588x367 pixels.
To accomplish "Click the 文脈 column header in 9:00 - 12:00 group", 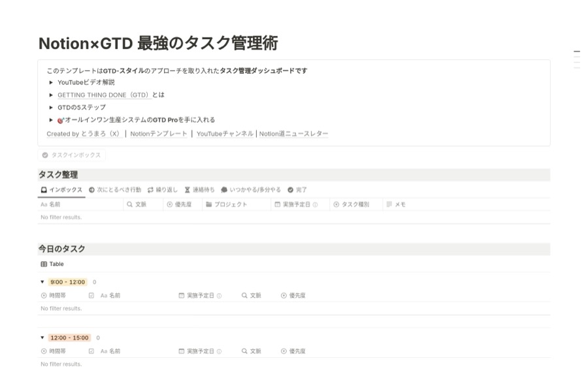I will (252, 296).
